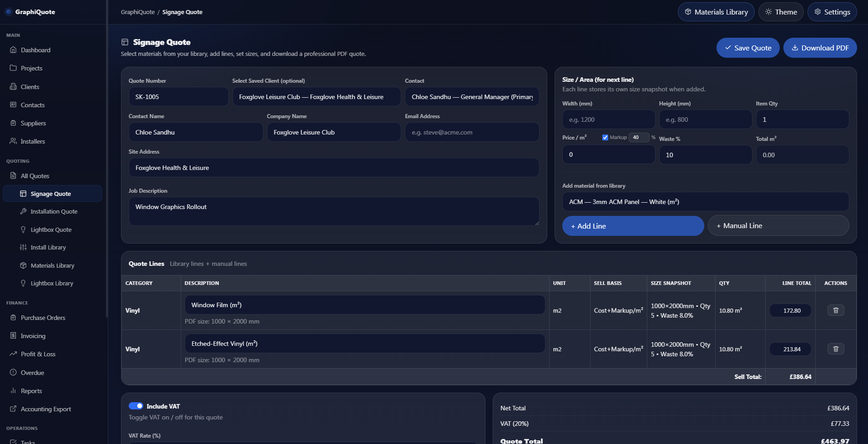868x444 pixels.
Task: Click the Installers people icon
Action: [x=13, y=141]
